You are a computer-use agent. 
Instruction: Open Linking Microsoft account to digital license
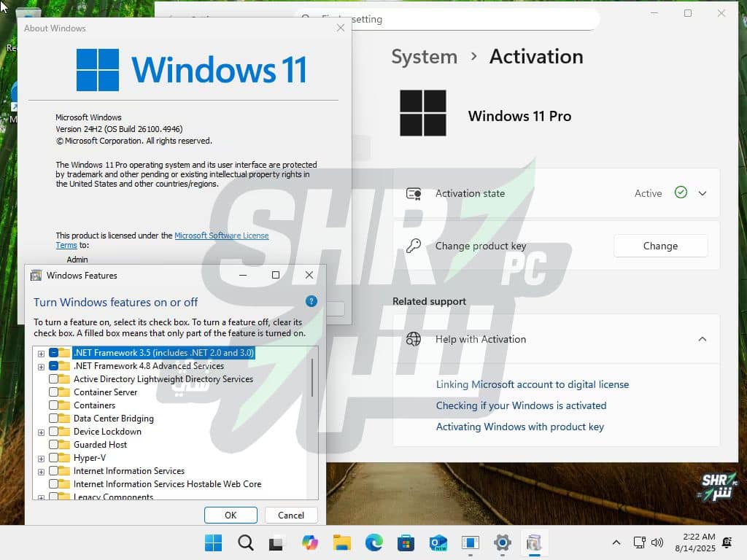coord(532,384)
